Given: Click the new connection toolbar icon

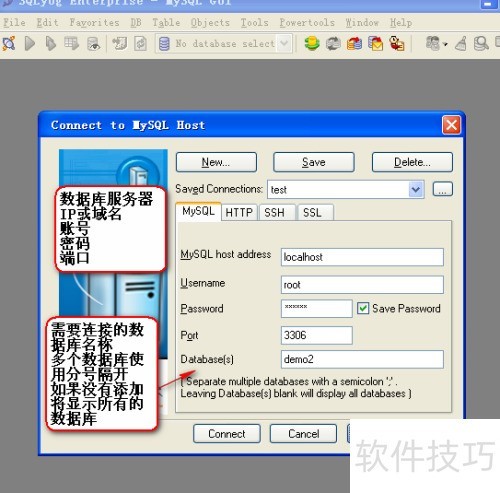Looking at the screenshot, I should (9, 43).
